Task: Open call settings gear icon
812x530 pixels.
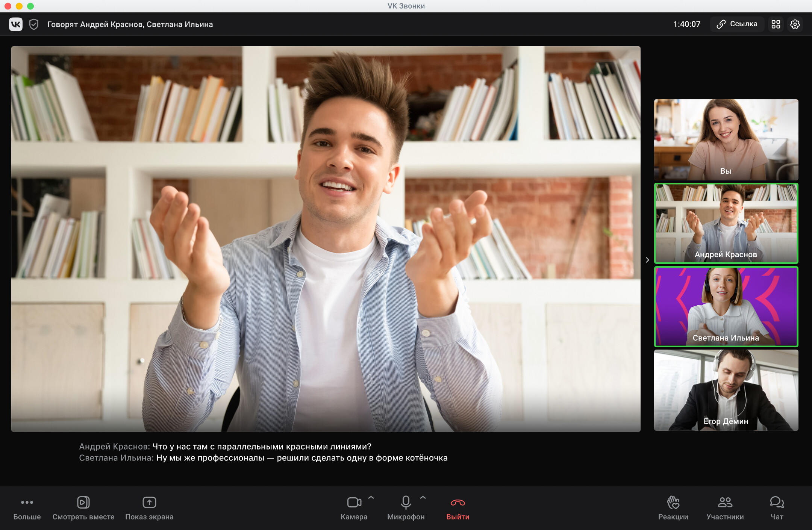Action: [795, 24]
